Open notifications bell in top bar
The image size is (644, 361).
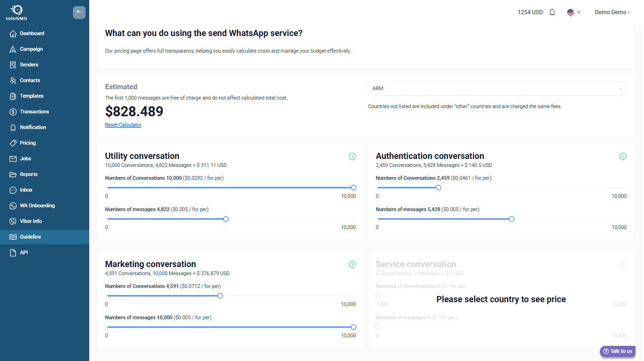pyautogui.click(x=552, y=12)
